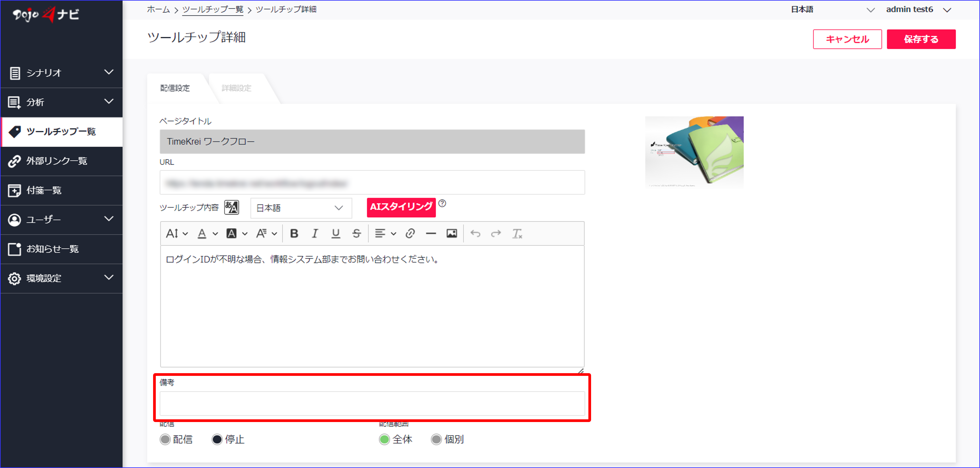Screen dimensions: 980x468
Task: Go to ツールチップ一覧 breadcrumb link
Action: point(213,9)
